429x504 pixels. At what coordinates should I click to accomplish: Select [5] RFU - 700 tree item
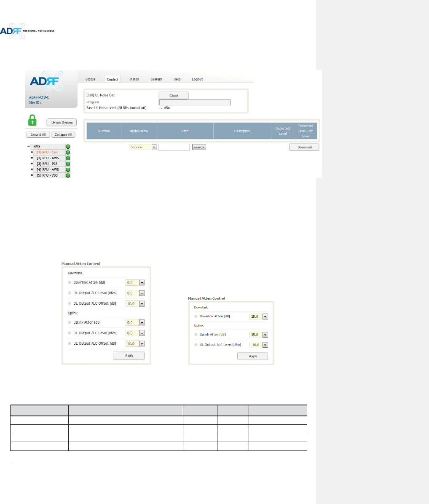pyautogui.click(x=47, y=175)
